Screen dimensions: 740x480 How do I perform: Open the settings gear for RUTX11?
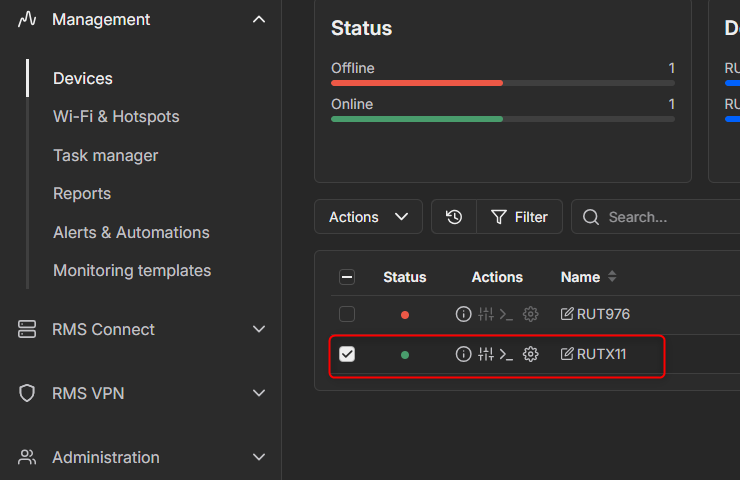coord(531,354)
